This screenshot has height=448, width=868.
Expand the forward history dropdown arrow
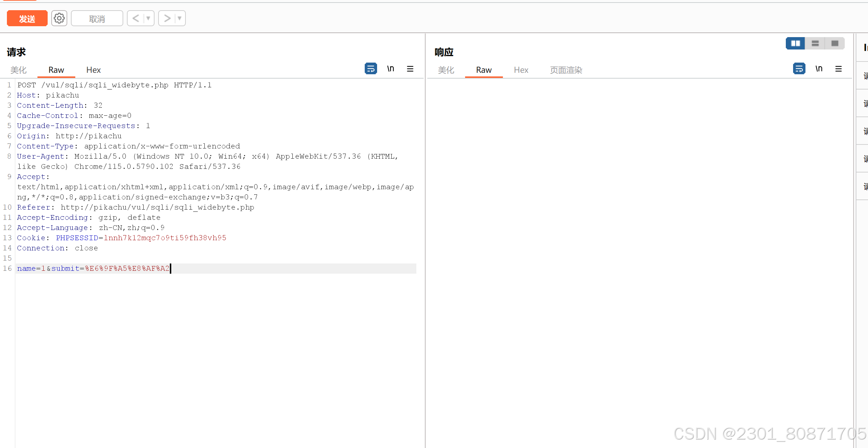(179, 18)
